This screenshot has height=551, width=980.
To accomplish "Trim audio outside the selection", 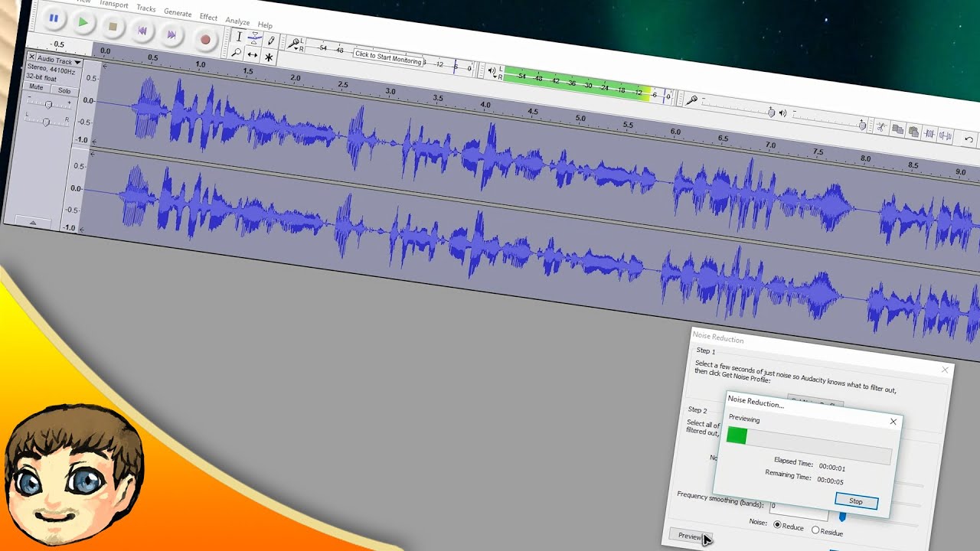I will coord(929,134).
